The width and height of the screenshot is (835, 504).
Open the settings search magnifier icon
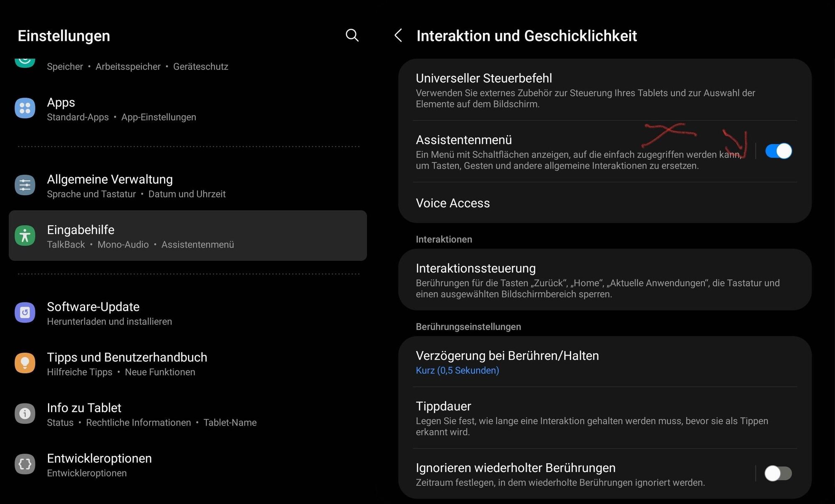coord(352,35)
